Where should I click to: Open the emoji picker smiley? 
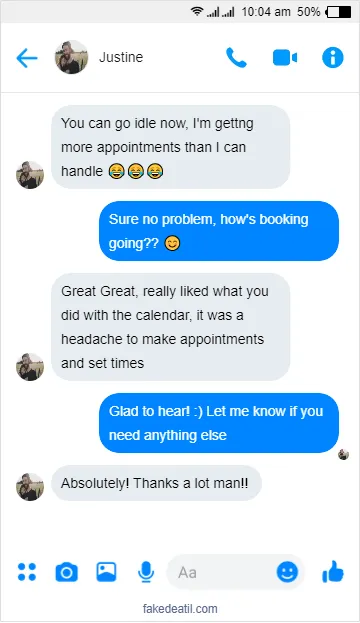287,572
